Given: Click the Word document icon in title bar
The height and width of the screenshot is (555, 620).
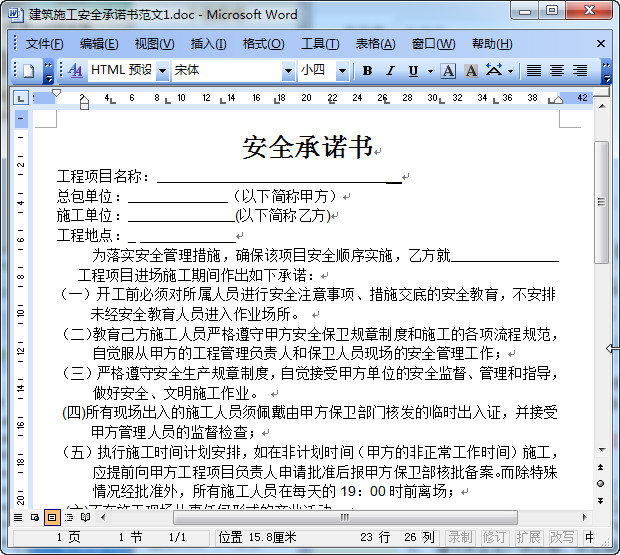Looking at the screenshot, I should pos(15,14).
